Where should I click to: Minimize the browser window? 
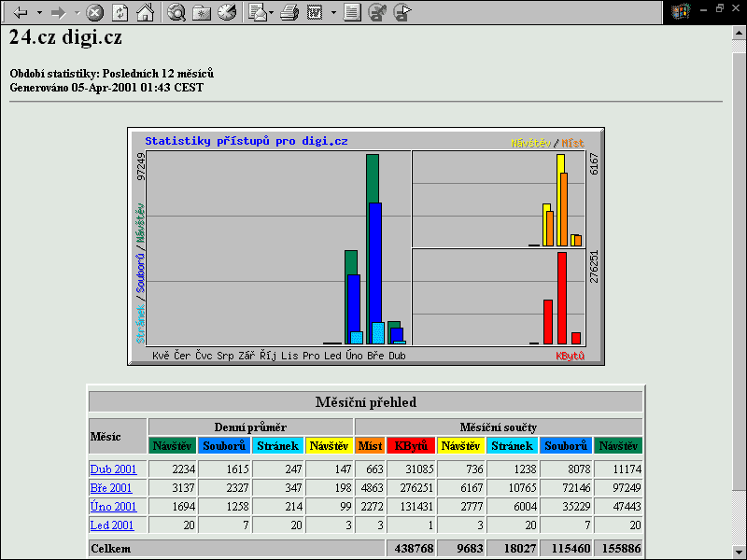[x=704, y=8]
